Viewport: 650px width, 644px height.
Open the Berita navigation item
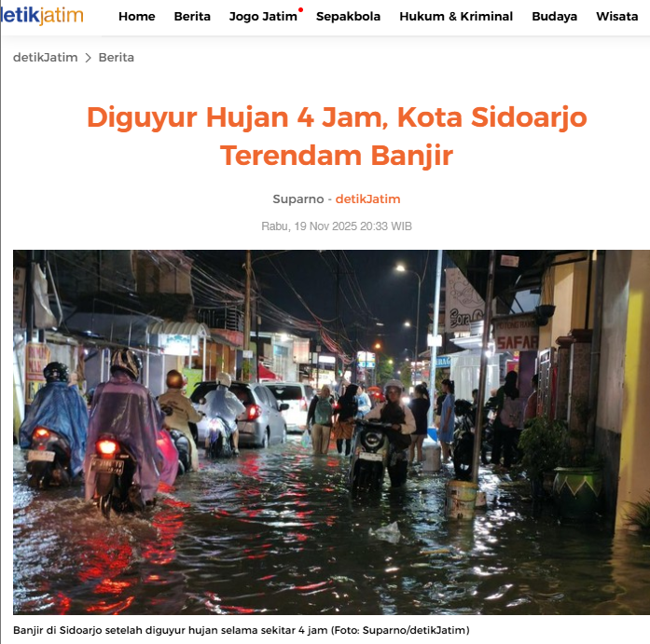[192, 16]
